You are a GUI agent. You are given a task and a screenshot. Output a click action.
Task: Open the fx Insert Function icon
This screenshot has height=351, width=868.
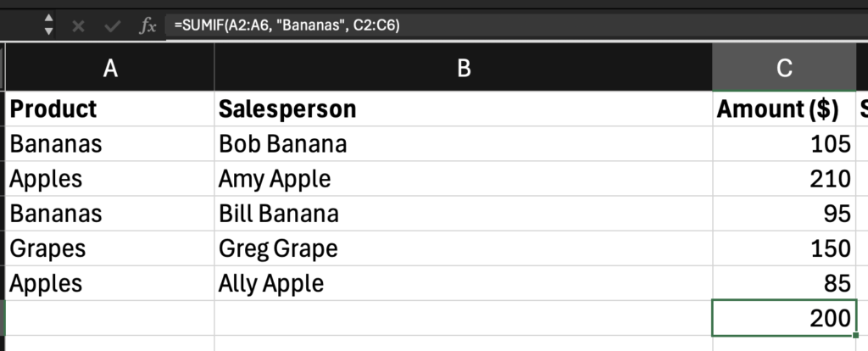tap(147, 25)
